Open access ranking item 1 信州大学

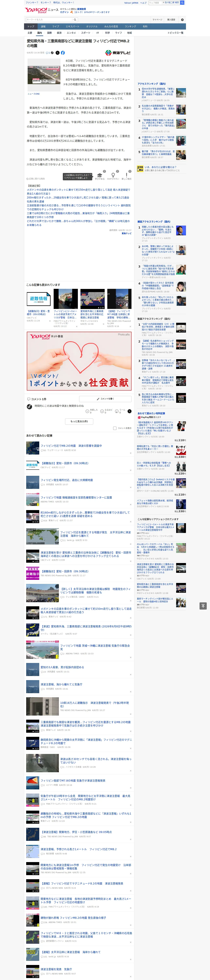coord(158,93)
